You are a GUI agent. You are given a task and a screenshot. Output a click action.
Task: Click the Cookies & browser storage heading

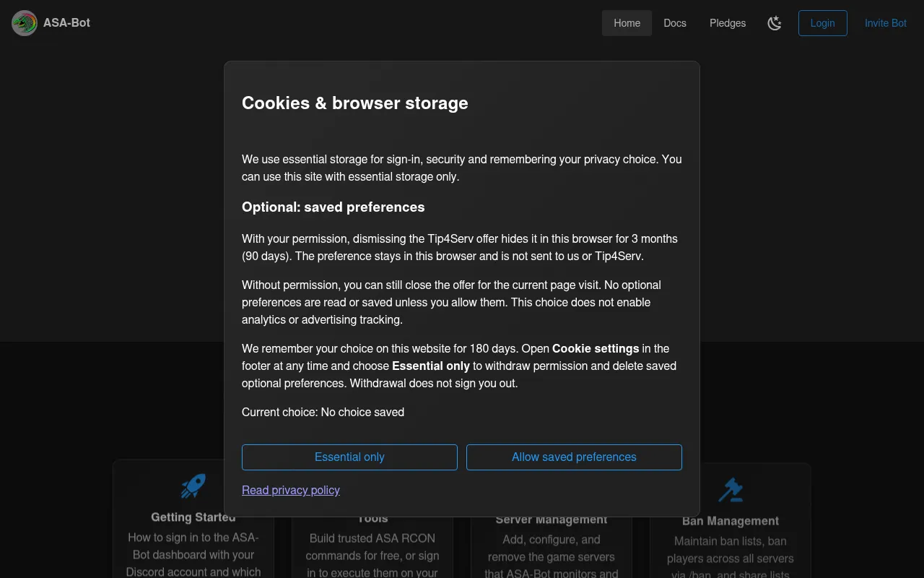[x=355, y=103]
